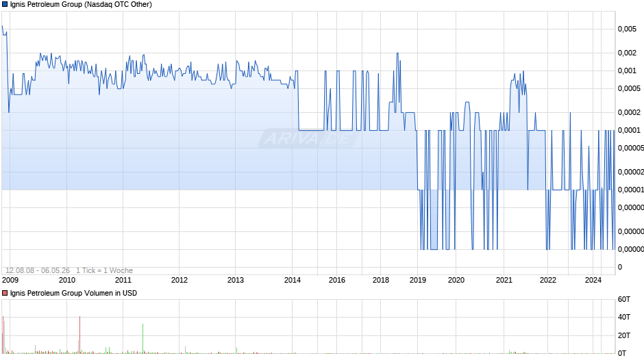This screenshot has height=360, width=644.
Task: Click the 2024 year label on the x-axis
Action: tap(593, 280)
